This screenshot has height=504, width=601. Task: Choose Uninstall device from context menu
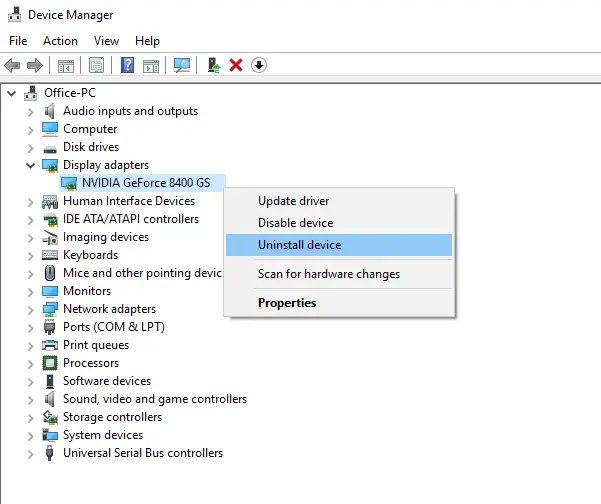tap(299, 245)
